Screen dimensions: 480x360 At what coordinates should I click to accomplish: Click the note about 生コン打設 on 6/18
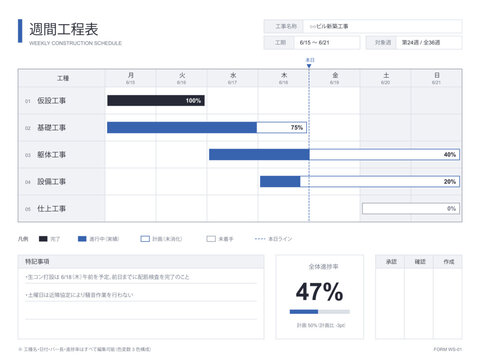[x=107, y=277]
